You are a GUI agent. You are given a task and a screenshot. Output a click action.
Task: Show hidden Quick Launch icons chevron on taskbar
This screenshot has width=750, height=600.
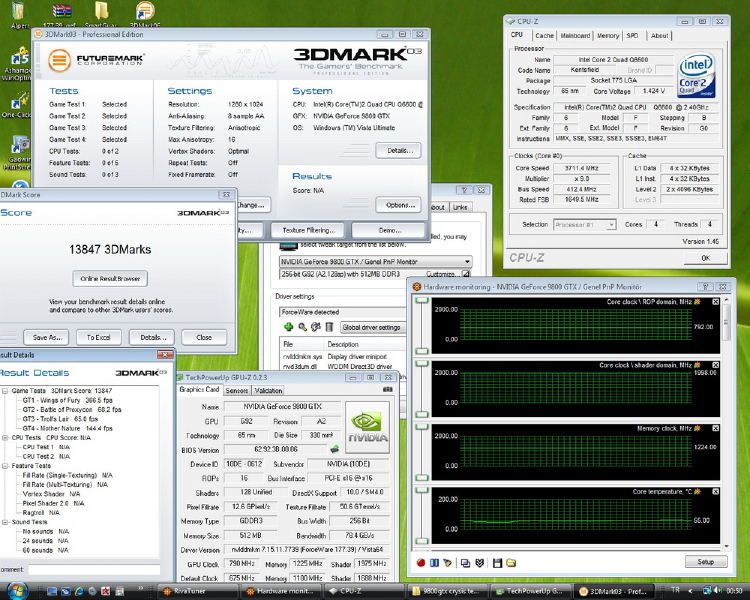(141, 588)
